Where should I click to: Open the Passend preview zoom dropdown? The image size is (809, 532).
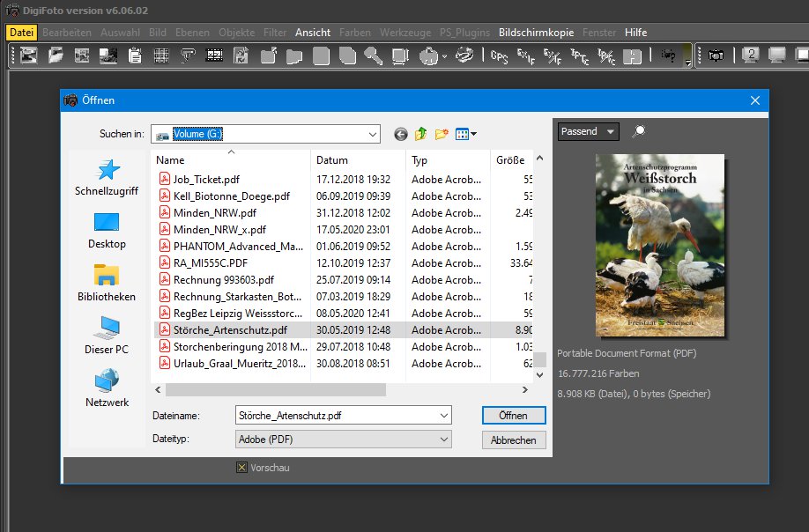(x=589, y=131)
